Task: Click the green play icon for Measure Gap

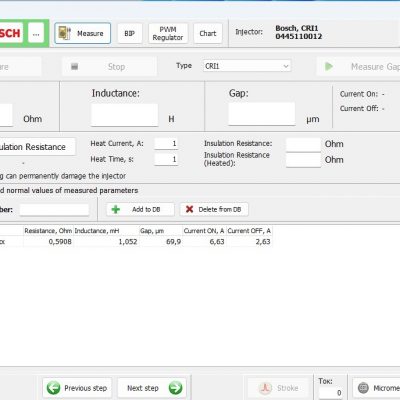Action: [329, 66]
